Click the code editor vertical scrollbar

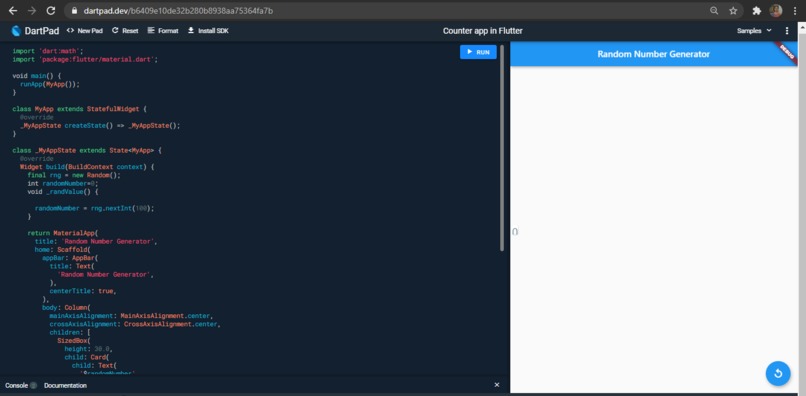(502, 148)
